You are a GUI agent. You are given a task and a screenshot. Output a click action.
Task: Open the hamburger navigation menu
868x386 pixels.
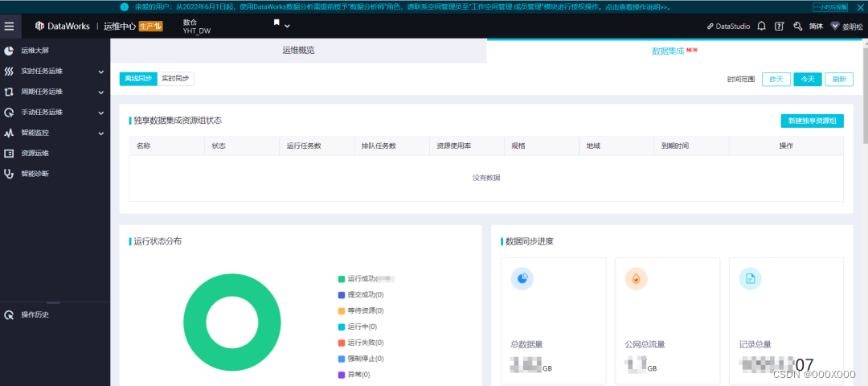pyautogui.click(x=9, y=26)
